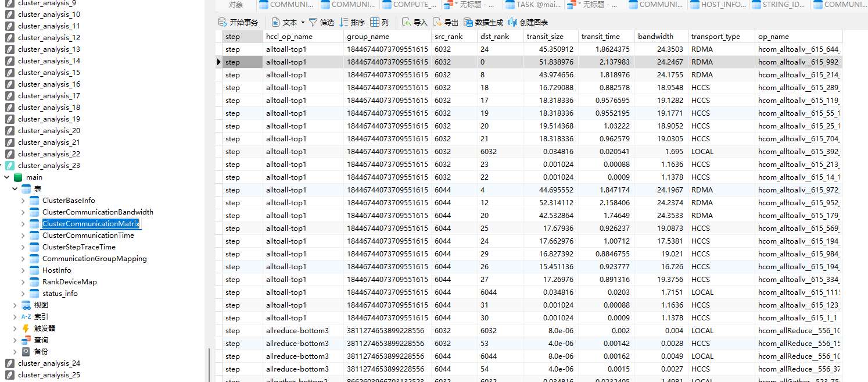The width and height of the screenshot is (868, 382).
Task: Open the 文本 dropdown arrow
Action: click(303, 23)
